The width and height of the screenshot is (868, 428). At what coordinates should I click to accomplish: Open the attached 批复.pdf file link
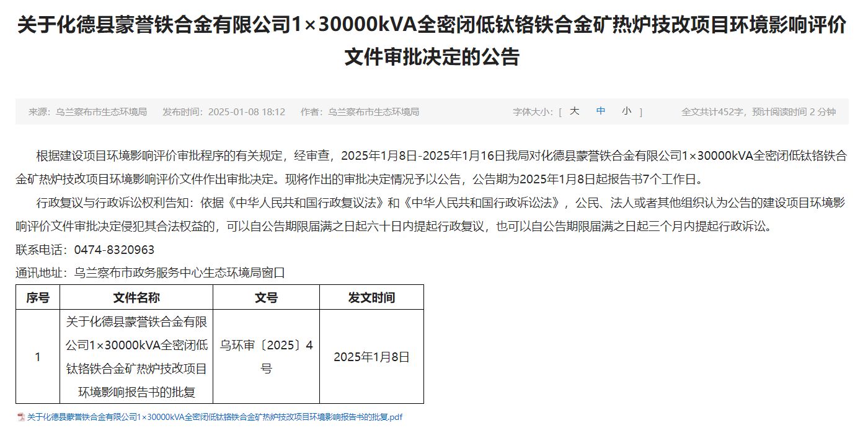[x=214, y=417]
